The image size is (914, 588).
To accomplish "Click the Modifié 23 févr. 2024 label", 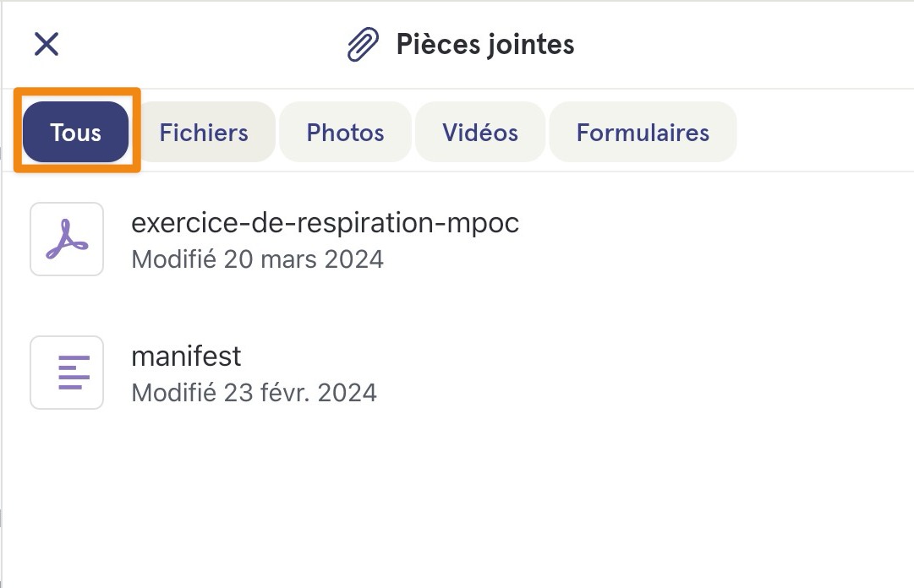I will 254,392.
